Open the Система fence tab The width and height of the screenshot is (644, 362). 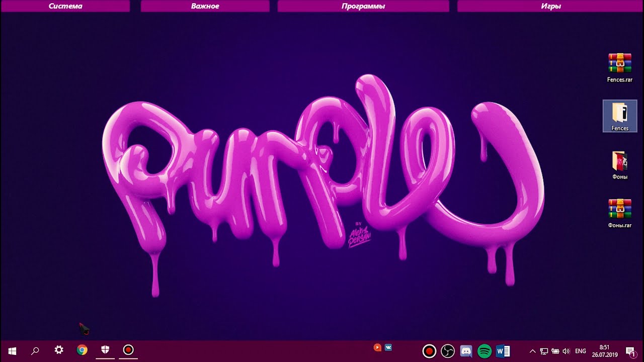click(x=65, y=6)
